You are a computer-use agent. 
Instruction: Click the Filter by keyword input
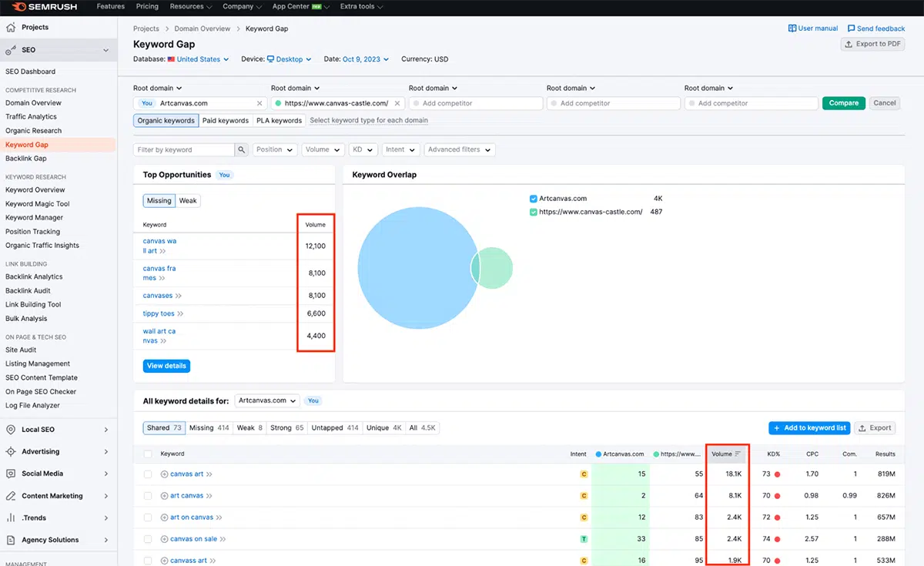[x=184, y=149]
